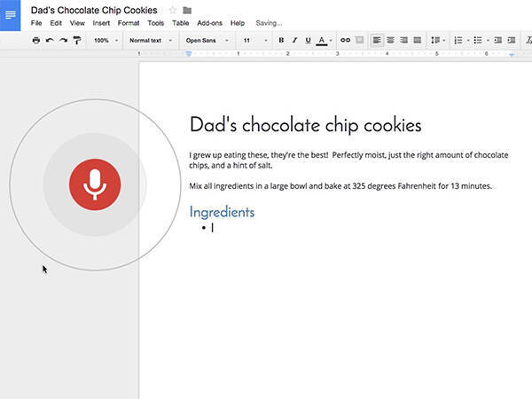The height and width of the screenshot is (399, 532).
Task: Click the document title in the header
Action: click(94, 10)
